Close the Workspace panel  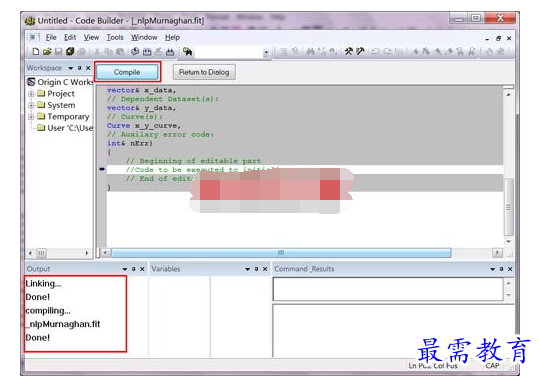[x=88, y=68]
